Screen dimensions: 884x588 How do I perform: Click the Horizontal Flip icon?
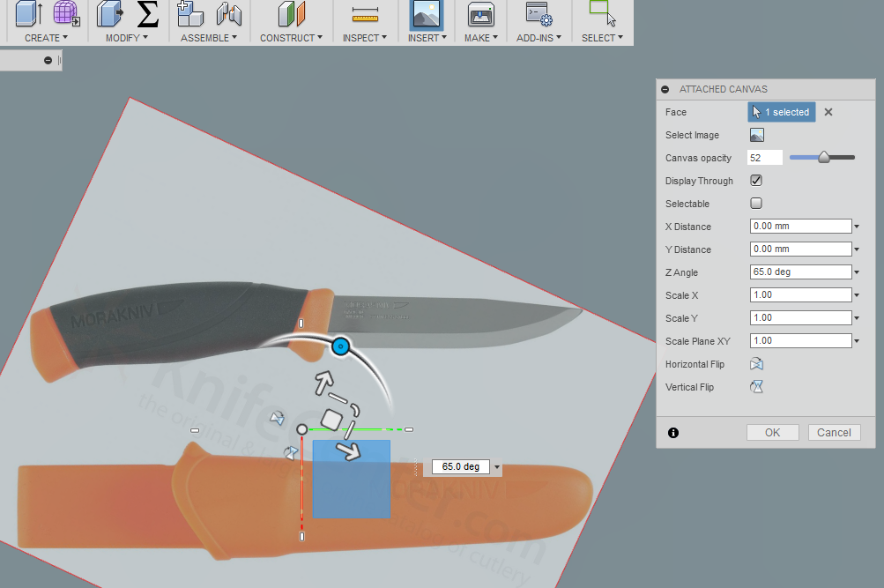click(756, 363)
